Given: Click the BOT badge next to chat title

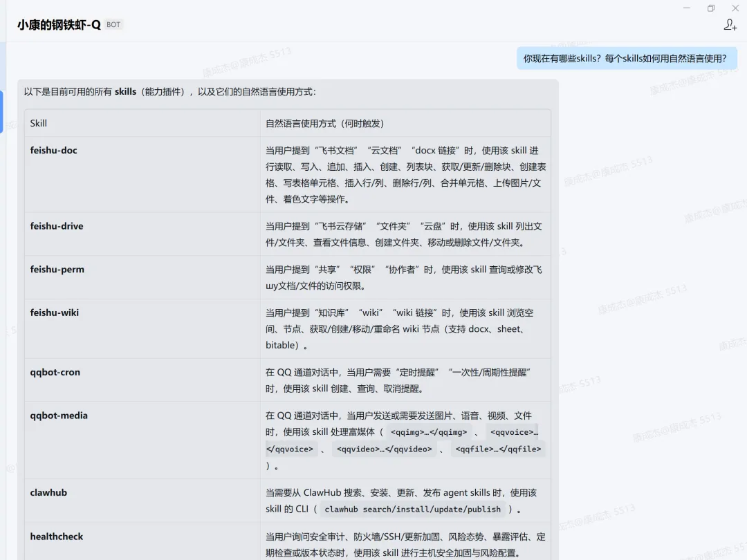Looking at the screenshot, I should tap(113, 25).
